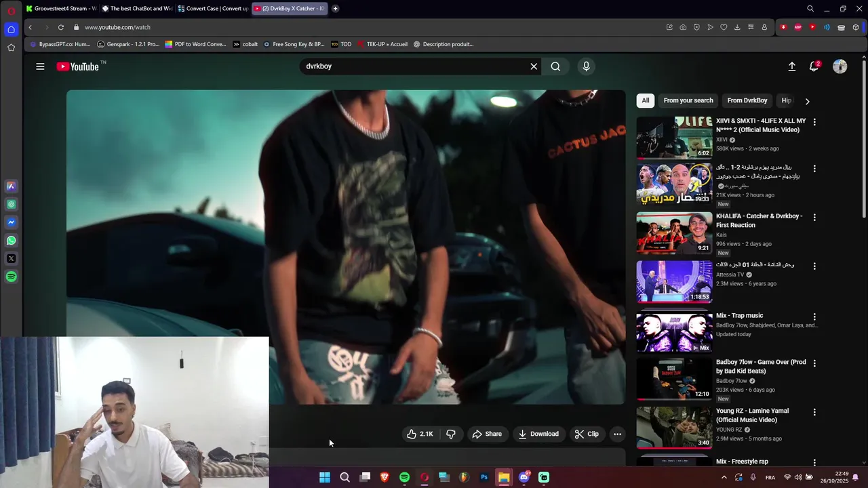Image resolution: width=868 pixels, height=488 pixels.
Task: Open Brave browser from the taskbar
Action: [384, 477]
